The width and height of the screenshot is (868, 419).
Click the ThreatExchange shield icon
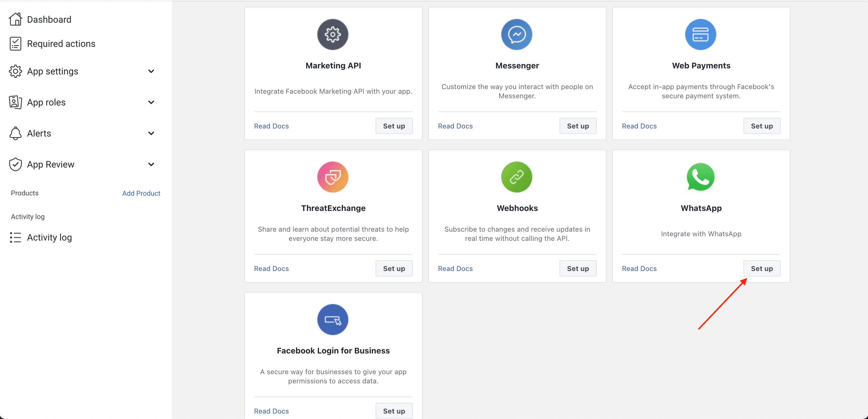pyautogui.click(x=333, y=177)
